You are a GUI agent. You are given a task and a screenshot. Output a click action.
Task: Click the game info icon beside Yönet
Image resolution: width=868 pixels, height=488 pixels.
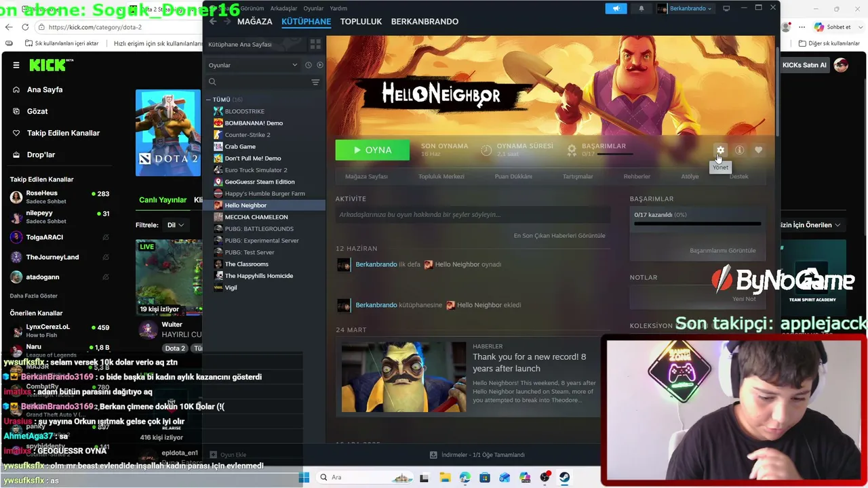[740, 150]
